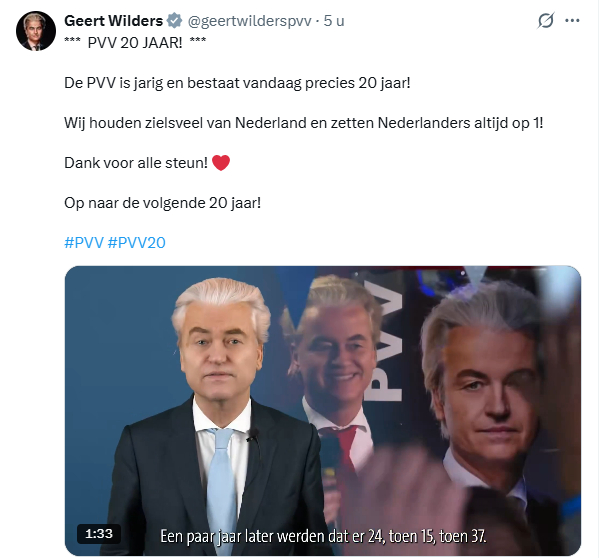
Task: Click the Grok explain-post icon
Action: (x=545, y=21)
